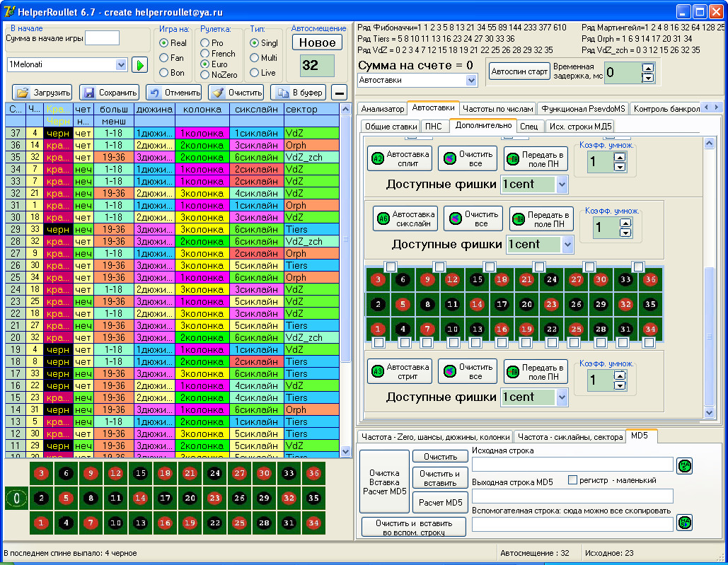The height and width of the screenshot is (565, 728).
Task: Click the Расчет MD5 button
Action: [439, 503]
